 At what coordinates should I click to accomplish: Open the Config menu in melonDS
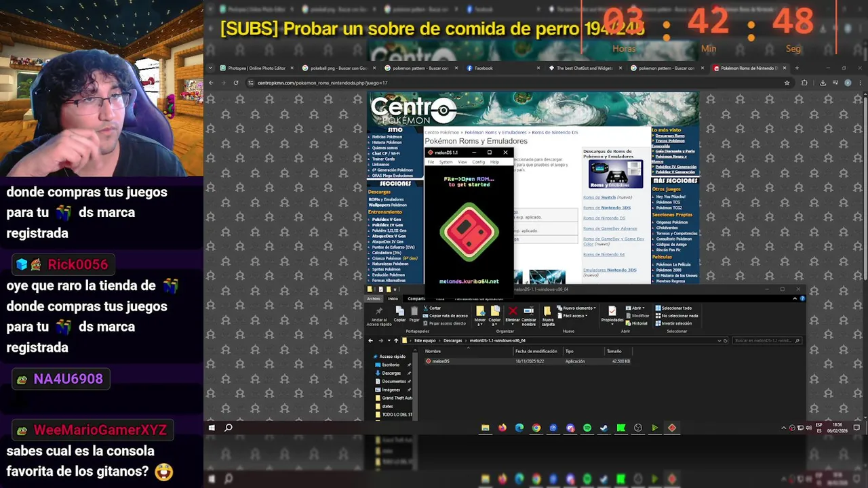(x=479, y=162)
